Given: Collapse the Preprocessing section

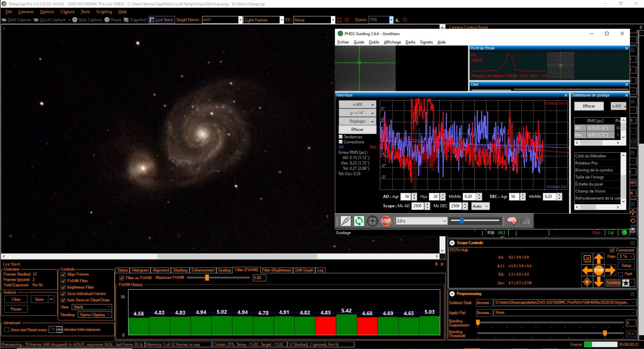Looking at the screenshot, I should 452,294.
